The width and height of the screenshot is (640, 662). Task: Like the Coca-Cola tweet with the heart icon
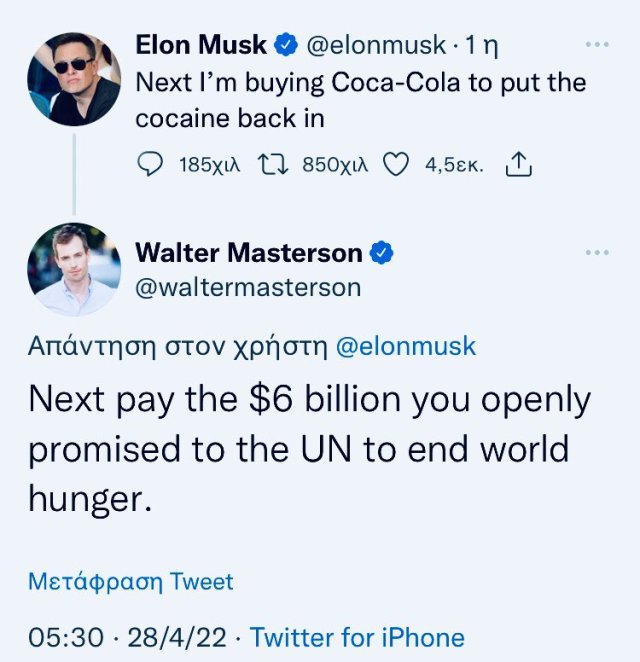click(397, 166)
